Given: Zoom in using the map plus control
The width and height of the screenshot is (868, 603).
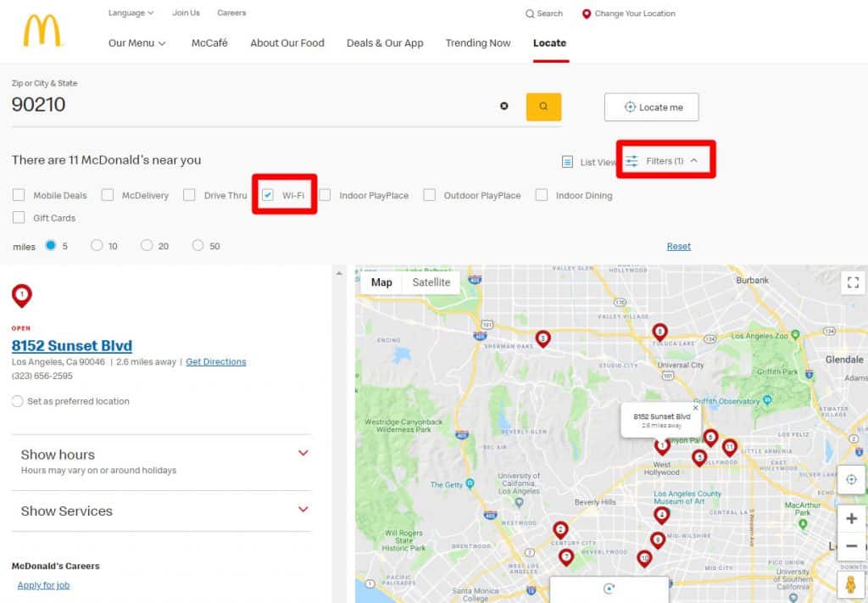Looking at the screenshot, I should pos(851,518).
